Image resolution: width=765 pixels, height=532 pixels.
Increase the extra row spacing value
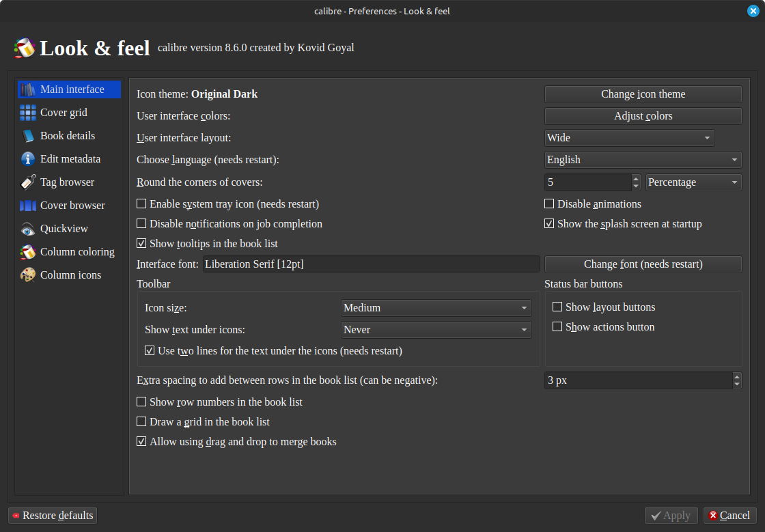(x=736, y=376)
